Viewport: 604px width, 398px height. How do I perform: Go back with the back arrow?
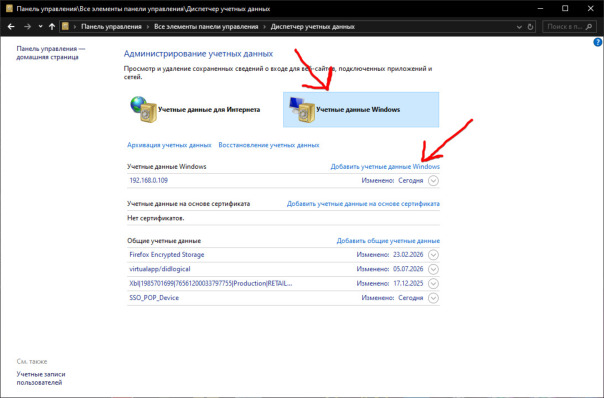point(11,27)
